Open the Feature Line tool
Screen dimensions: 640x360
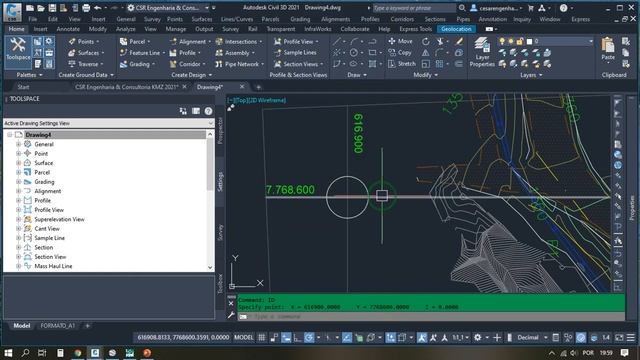[141, 53]
